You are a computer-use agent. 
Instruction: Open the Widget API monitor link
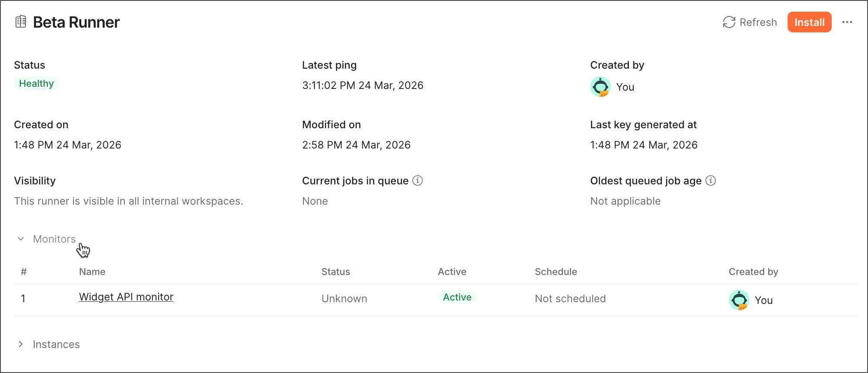126,297
